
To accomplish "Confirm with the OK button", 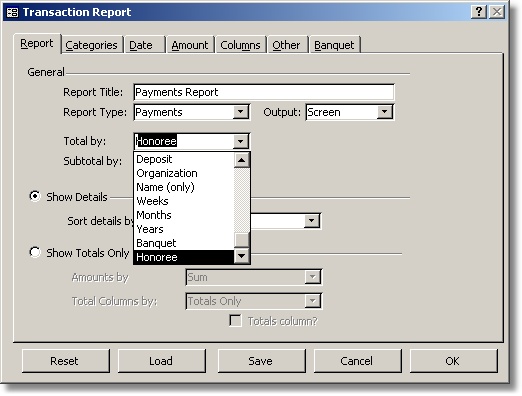I will 454,361.
